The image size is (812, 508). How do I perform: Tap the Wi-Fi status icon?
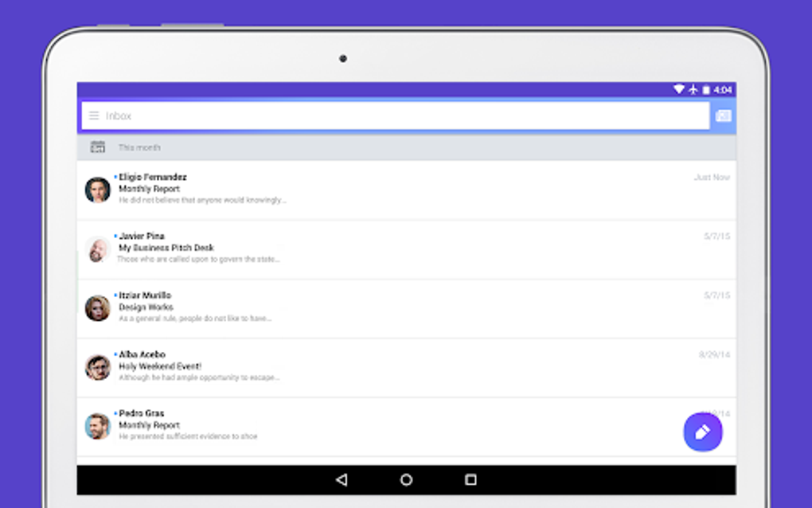(x=678, y=89)
